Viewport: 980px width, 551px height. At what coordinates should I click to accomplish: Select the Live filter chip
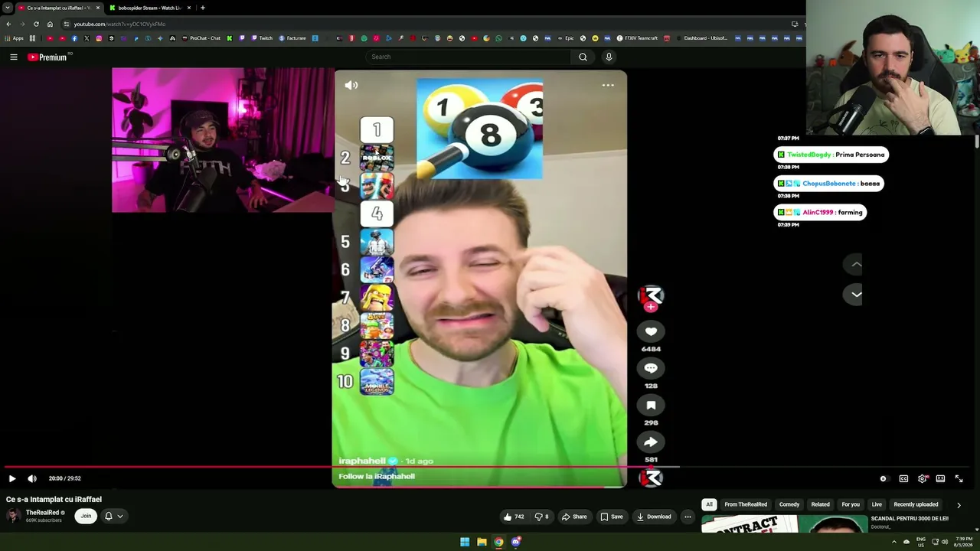click(877, 504)
